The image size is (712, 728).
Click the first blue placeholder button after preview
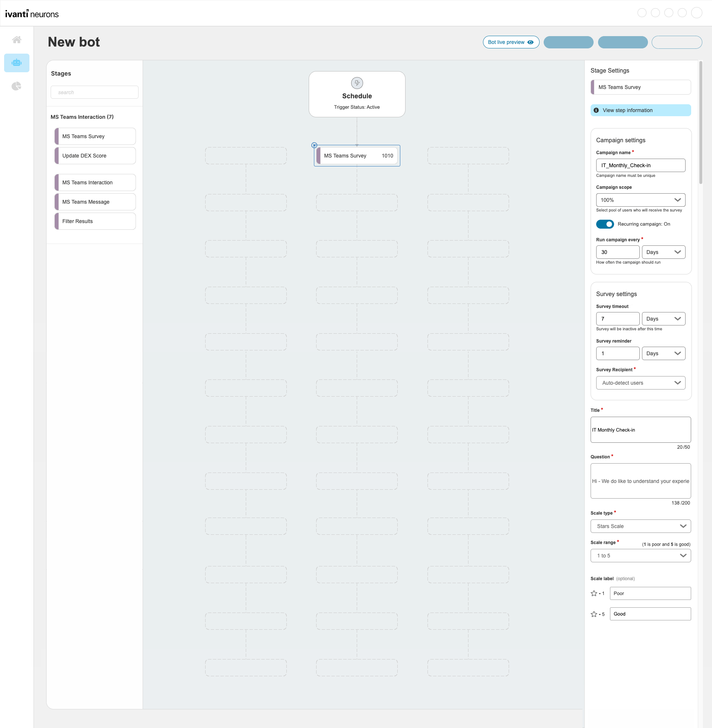click(x=568, y=42)
